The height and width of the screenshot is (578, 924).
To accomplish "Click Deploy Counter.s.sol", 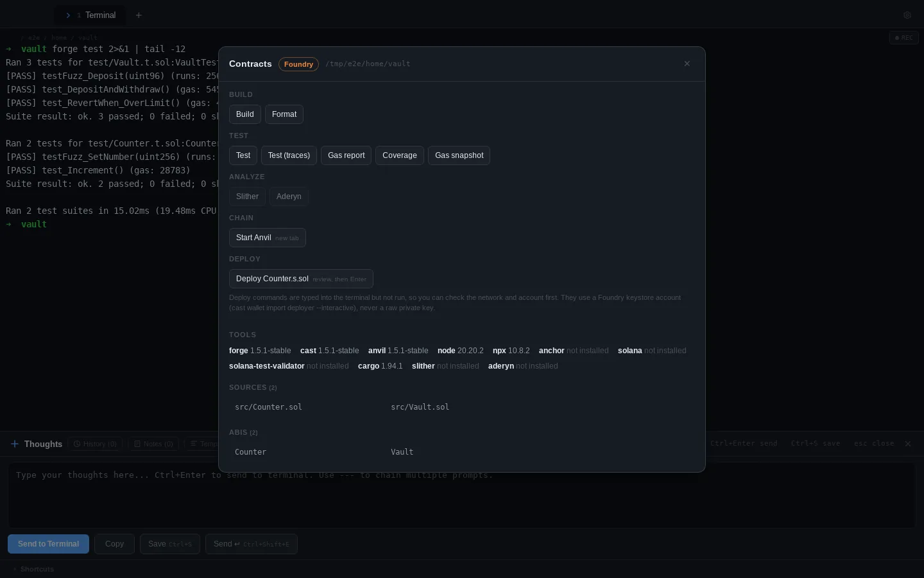I will click(301, 279).
